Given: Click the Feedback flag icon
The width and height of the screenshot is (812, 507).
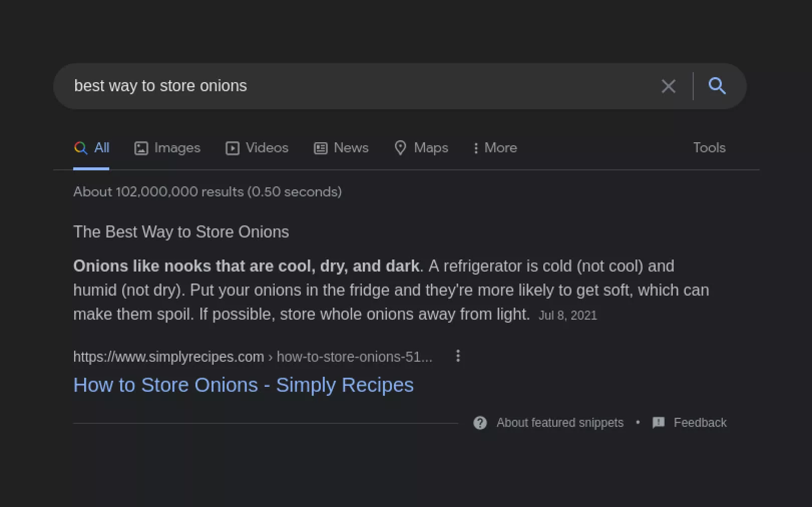Looking at the screenshot, I should (659, 423).
